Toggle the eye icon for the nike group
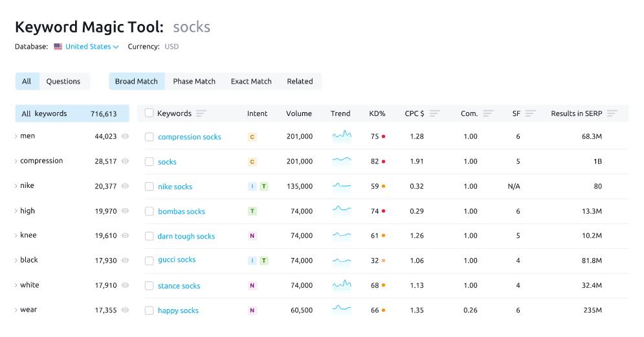The image size is (644, 337). click(126, 186)
